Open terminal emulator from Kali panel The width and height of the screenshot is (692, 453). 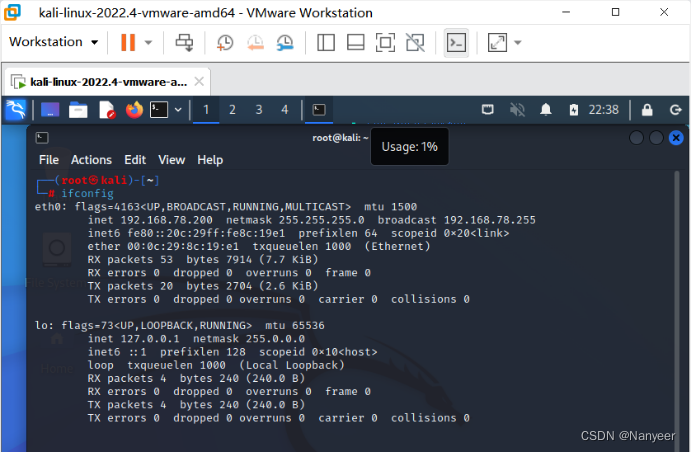(159, 109)
